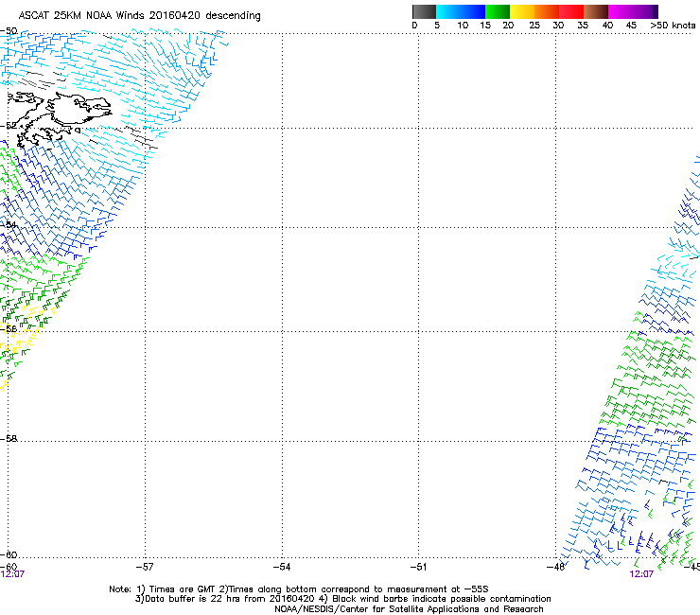Click the "-54" latitude axis label

[x=9, y=224]
